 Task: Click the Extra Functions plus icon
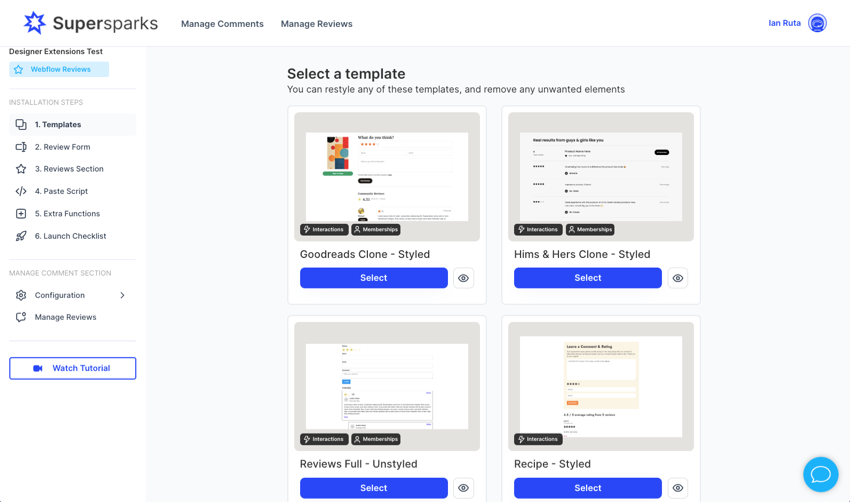tap(21, 214)
